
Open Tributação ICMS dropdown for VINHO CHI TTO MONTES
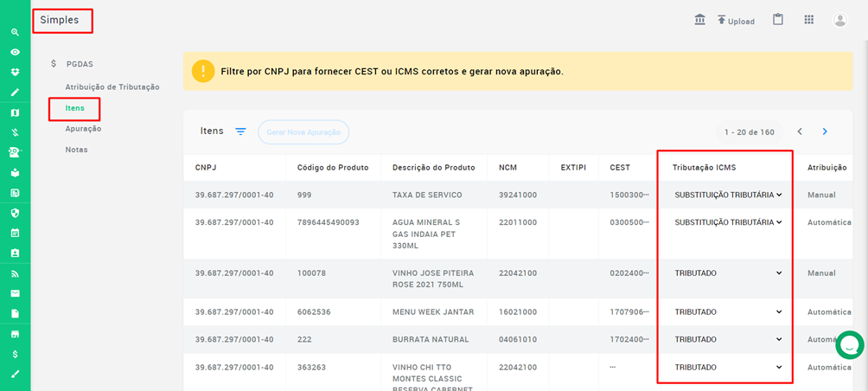click(x=728, y=367)
